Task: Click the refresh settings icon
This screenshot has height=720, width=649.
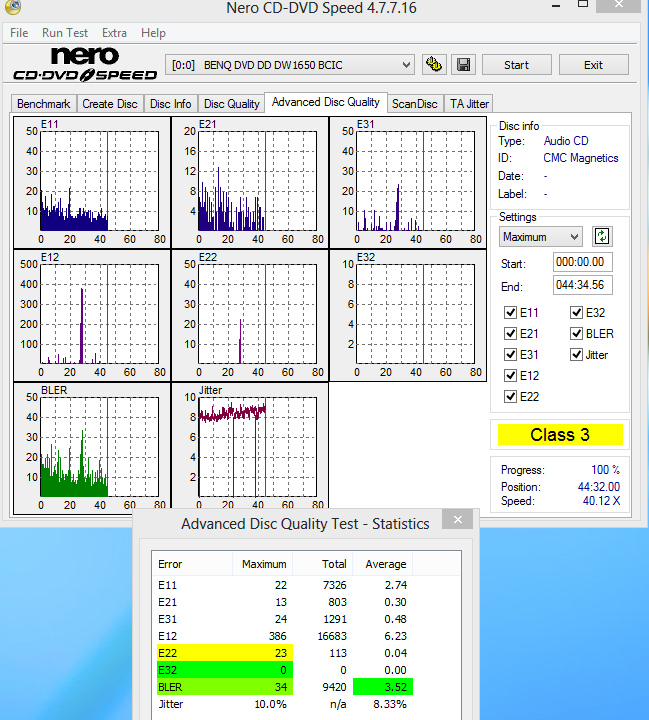Action: 602,237
